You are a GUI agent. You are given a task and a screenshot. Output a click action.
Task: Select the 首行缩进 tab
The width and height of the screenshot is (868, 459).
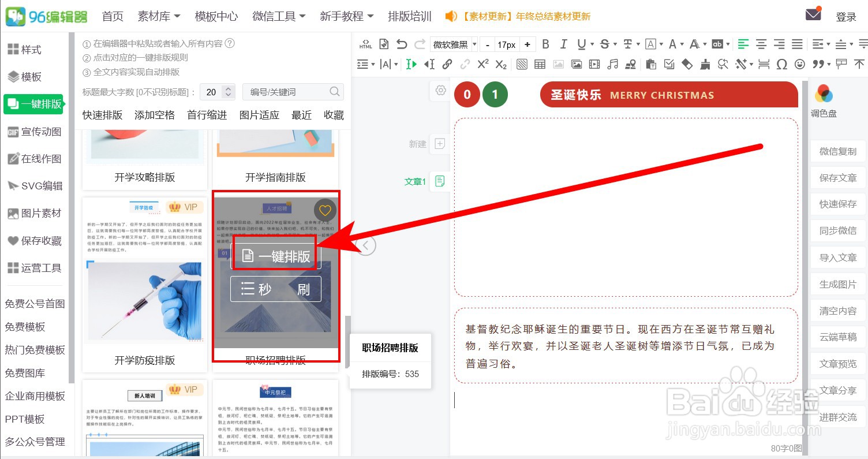pos(206,115)
